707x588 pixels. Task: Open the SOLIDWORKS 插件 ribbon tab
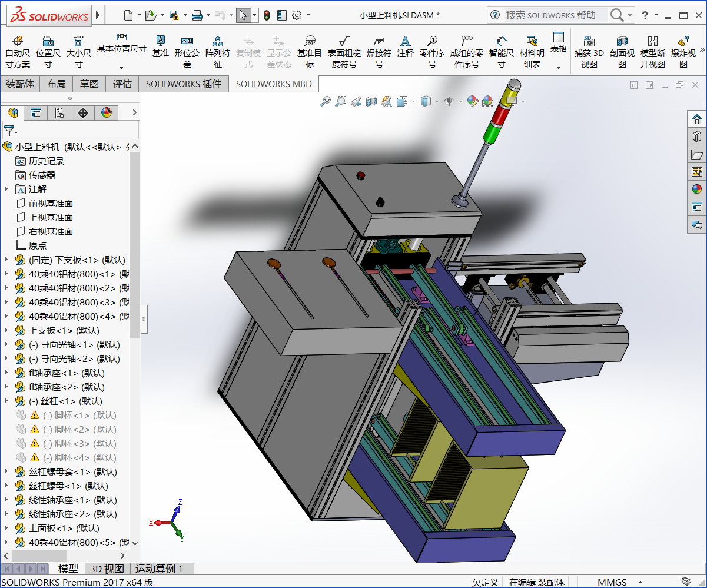(x=184, y=84)
